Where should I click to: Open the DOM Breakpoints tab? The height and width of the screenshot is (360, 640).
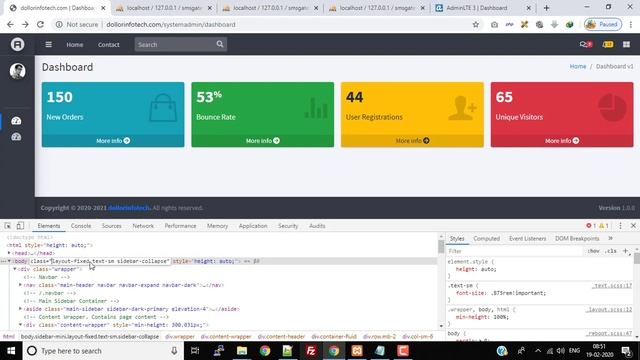[577, 238]
